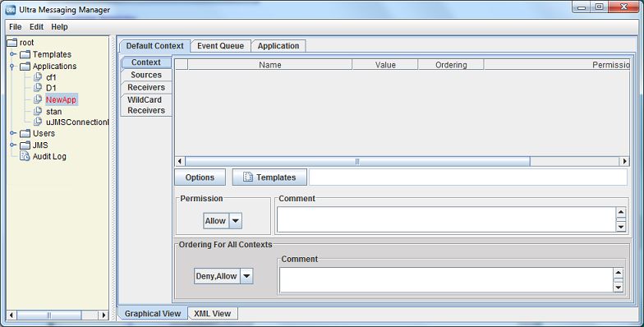Click the NewApp application icon

38,99
